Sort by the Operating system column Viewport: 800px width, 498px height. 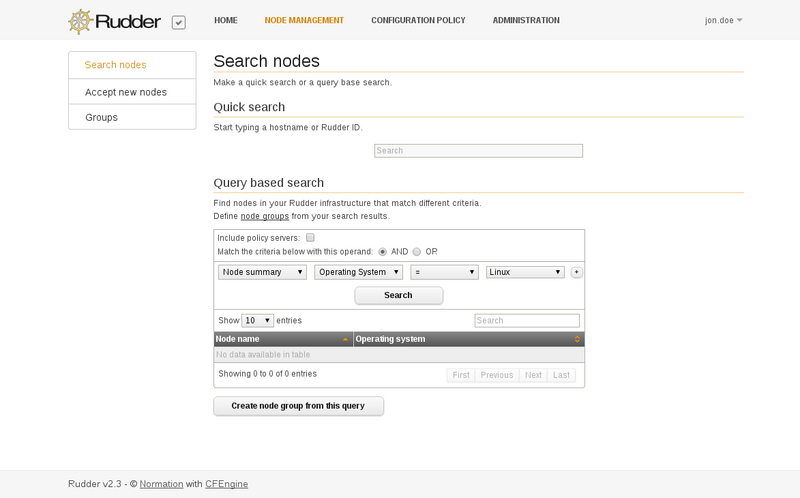[x=469, y=339]
